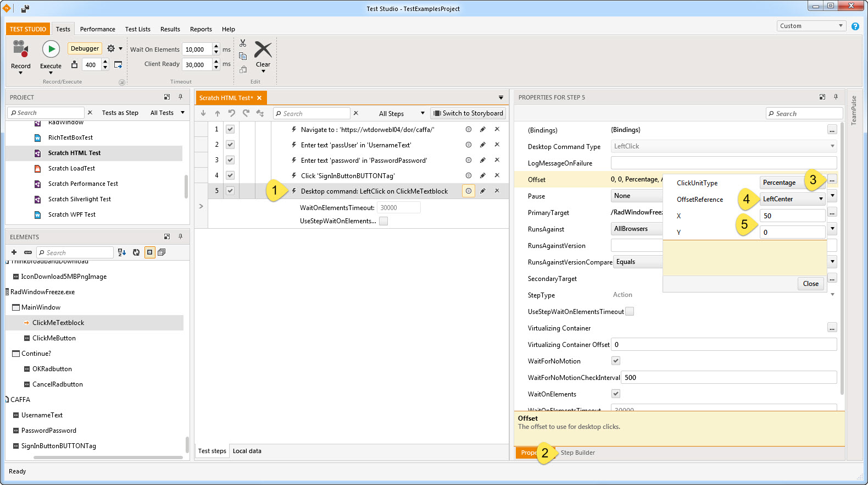Click the pencil edit icon for step 1
Viewport: 868px width, 485px height.
coord(482,129)
